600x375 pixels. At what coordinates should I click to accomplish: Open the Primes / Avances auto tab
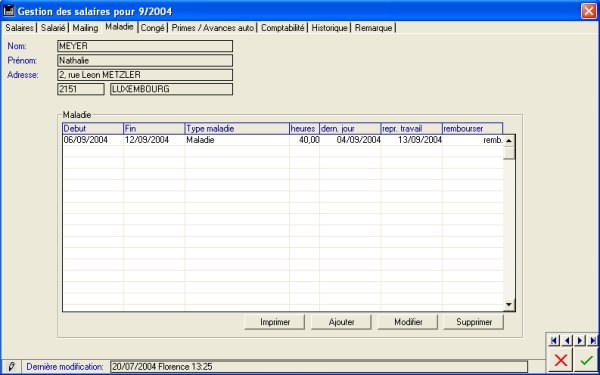[212, 28]
